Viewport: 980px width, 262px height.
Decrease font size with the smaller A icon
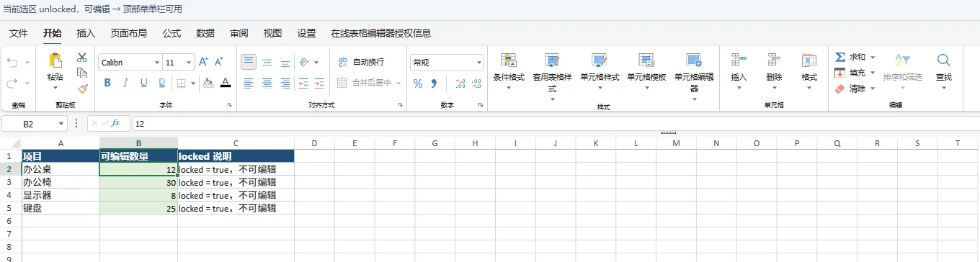coord(219,63)
